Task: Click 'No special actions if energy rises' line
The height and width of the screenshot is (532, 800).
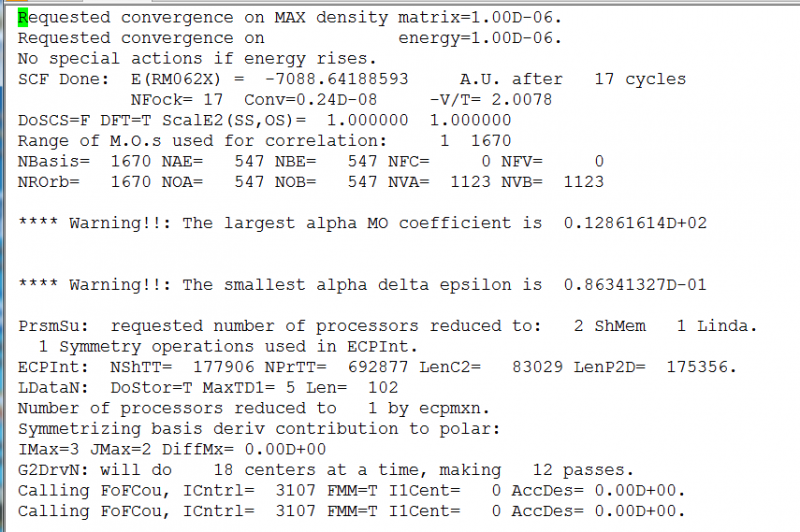Action: coord(198,59)
